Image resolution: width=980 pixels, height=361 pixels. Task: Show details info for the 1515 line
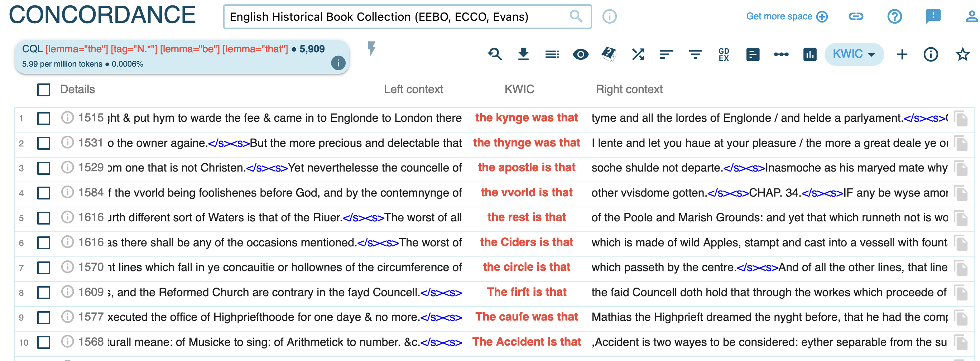(67, 117)
